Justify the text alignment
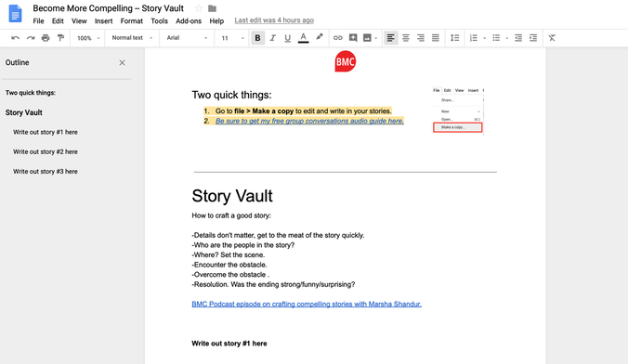628x364 pixels. (x=436, y=38)
